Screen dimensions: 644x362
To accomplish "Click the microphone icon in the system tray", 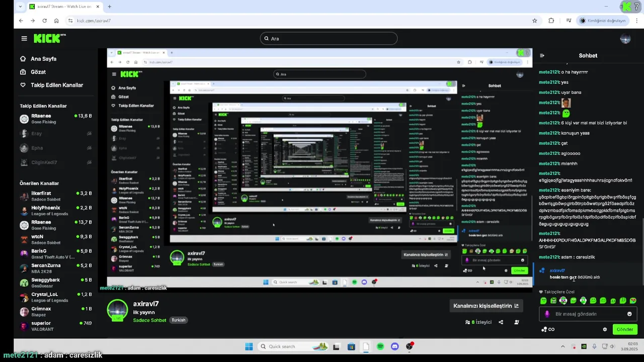I will (594, 346).
